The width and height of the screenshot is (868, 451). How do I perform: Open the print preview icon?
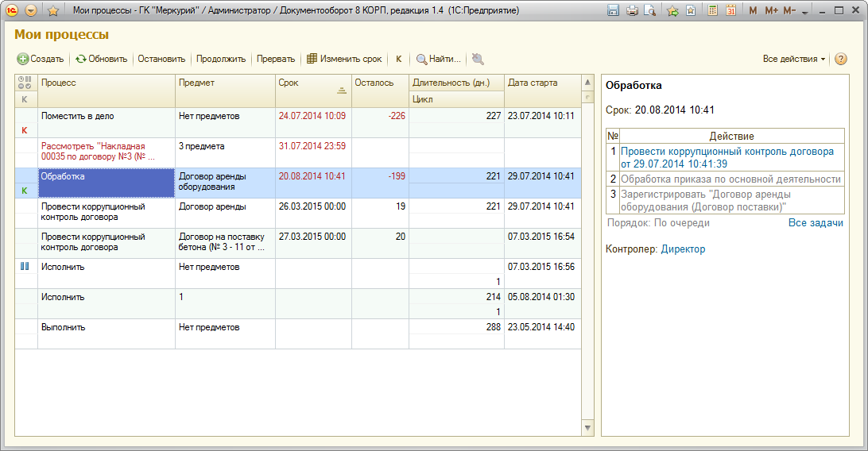[650, 10]
